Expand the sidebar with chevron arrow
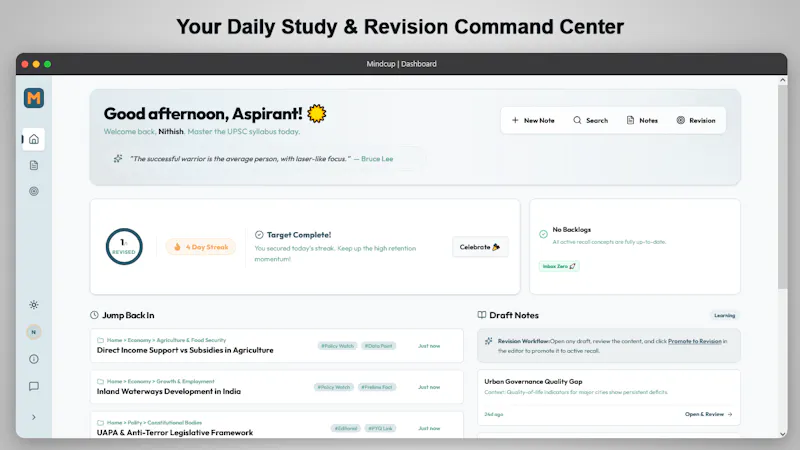This screenshot has width=800, height=450. [x=34, y=417]
